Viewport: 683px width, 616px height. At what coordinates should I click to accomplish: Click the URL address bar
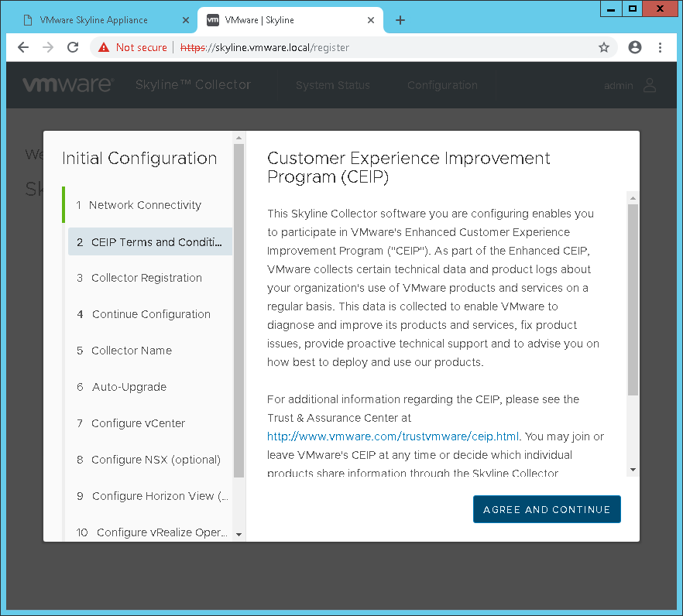click(x=353, y=47)
